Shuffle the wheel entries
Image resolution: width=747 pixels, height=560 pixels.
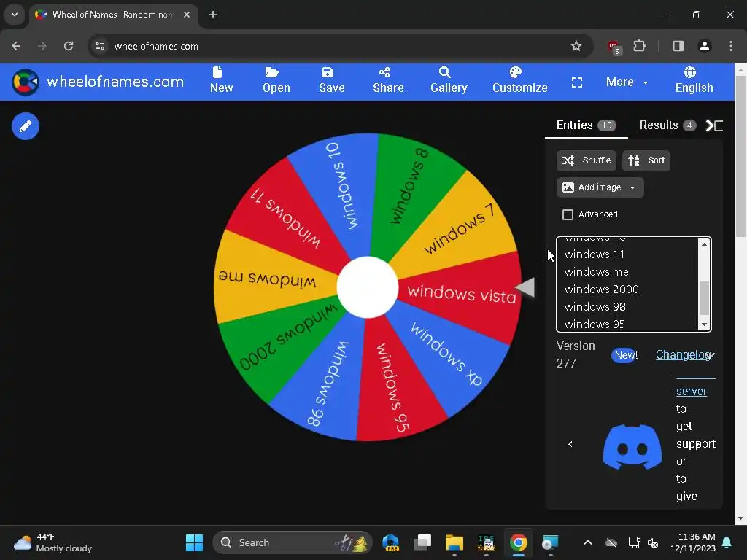[x=586, y=160]
